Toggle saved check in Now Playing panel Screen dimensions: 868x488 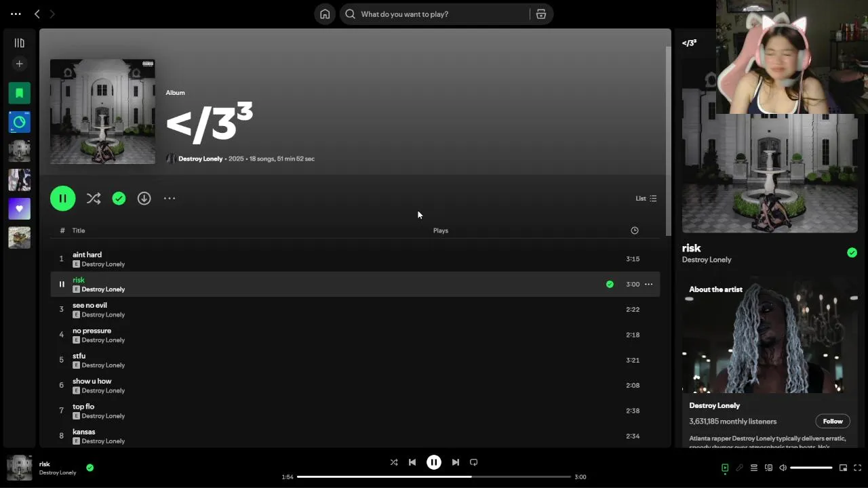click(x=852, y=253)
